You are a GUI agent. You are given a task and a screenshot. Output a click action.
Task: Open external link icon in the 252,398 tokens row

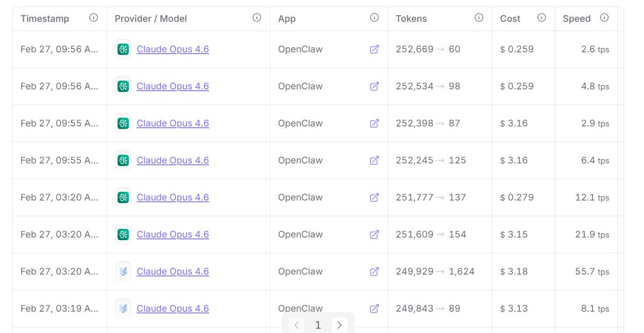click(x=375, y=124)
